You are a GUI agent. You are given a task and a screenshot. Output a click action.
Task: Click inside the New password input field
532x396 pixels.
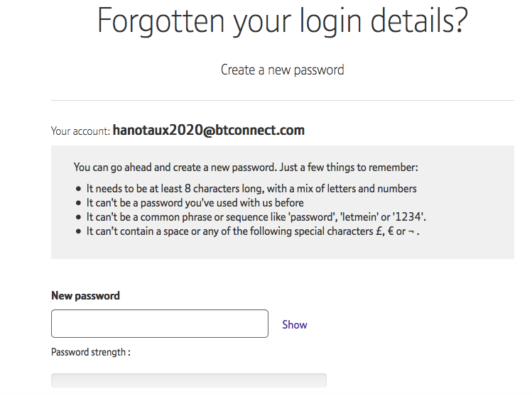[x=159, y=324]
